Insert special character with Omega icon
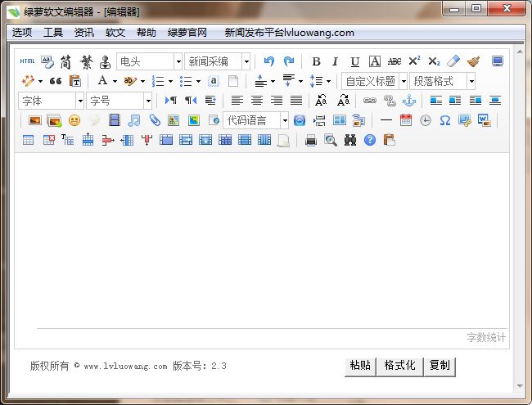 tap(444, 120)
